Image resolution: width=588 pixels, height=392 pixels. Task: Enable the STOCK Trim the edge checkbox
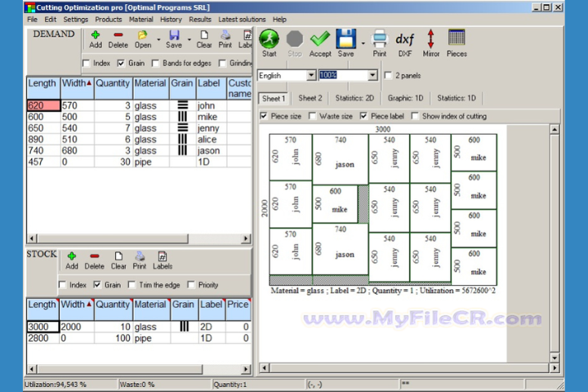click(x=131, y=285)
